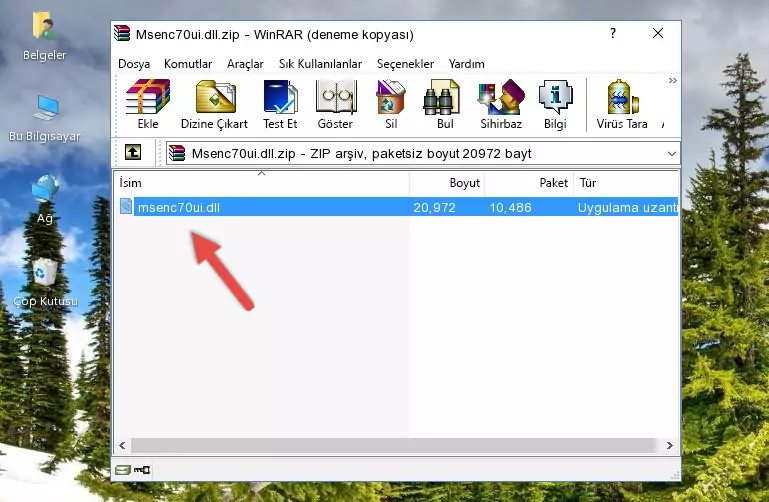Open the Yardım menu
Image resolution: width=769 pixels, height=502 pixels.
pyautogui.click(x=466, y=64)
